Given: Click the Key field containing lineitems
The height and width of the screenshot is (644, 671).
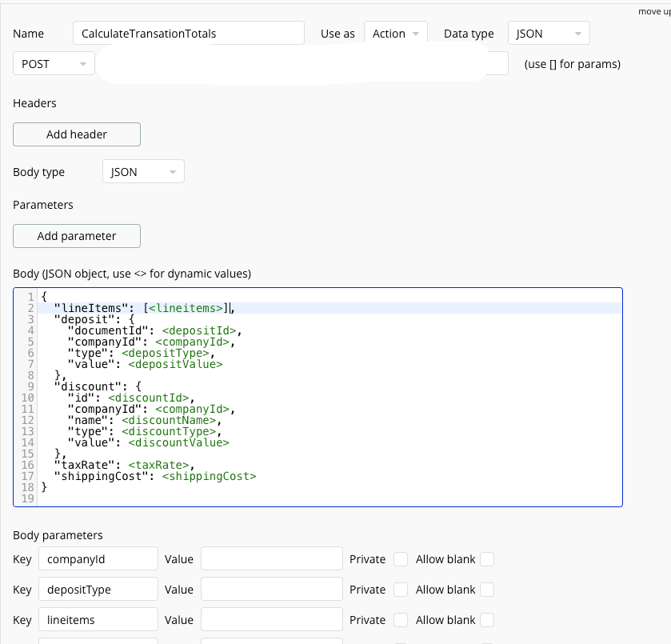Looking at the screenshot, I should pos(98,619).
